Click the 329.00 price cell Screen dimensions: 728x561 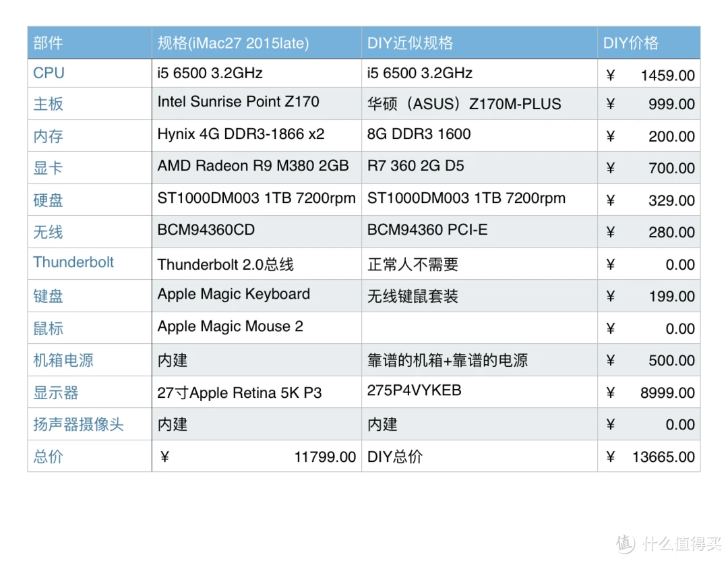(x=649, y=200)
